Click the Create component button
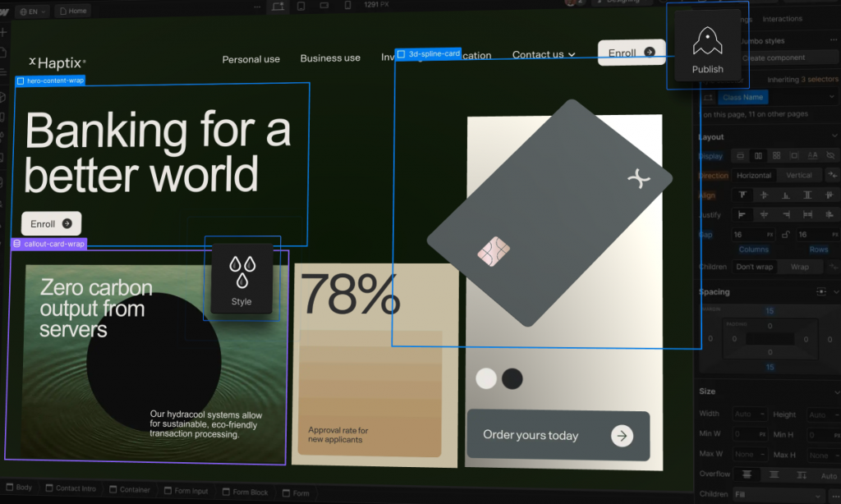This screenshot has height=504, width=841. coord(773,58)
